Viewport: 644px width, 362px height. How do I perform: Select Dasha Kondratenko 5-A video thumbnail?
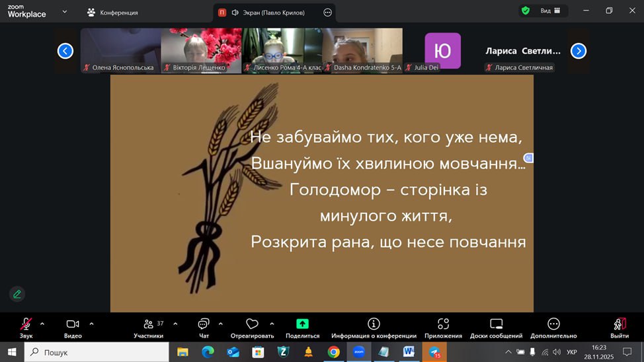[x=362, y=50]
